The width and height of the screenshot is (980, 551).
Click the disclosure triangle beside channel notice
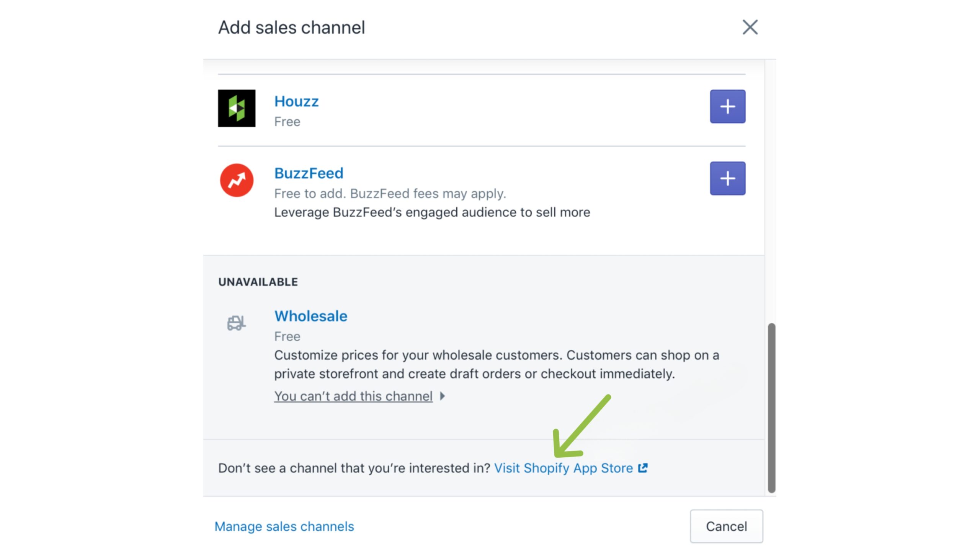click(x=443, y=396)
